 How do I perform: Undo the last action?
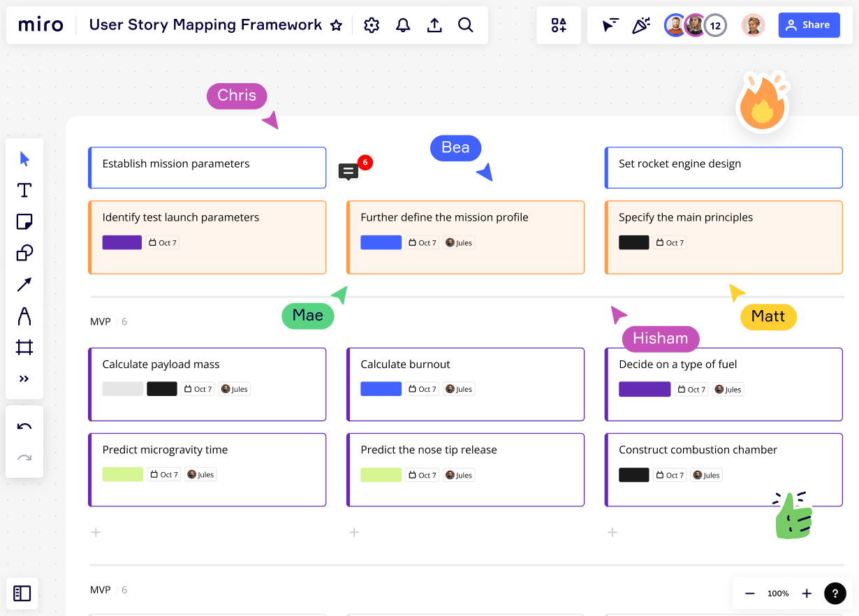24,425
